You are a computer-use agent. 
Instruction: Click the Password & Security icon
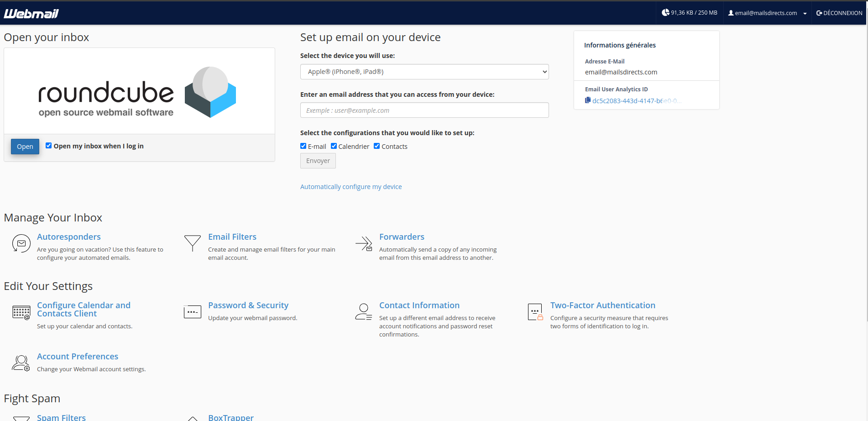click(x=192, y=312)
